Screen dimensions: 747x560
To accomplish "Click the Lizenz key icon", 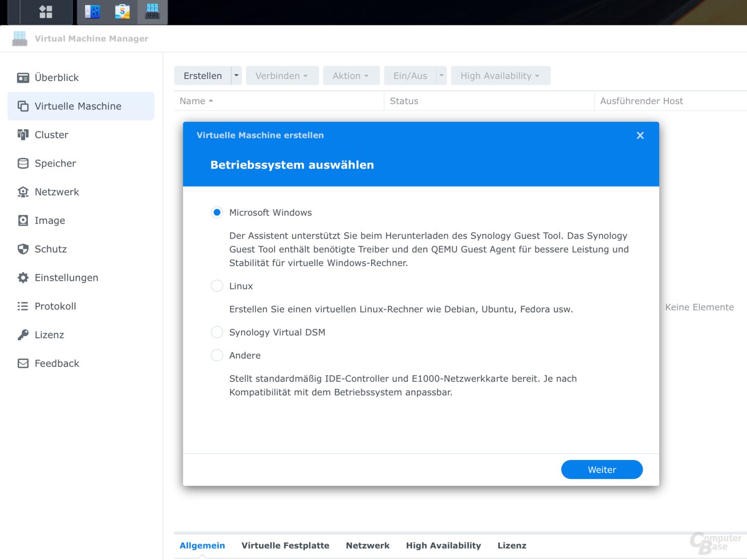I will point(23,334).
